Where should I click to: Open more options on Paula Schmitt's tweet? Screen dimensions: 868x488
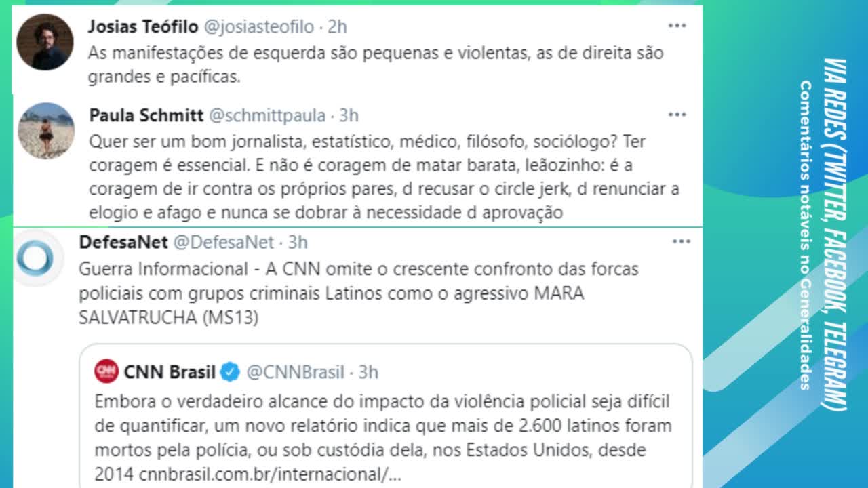point(677,115)
